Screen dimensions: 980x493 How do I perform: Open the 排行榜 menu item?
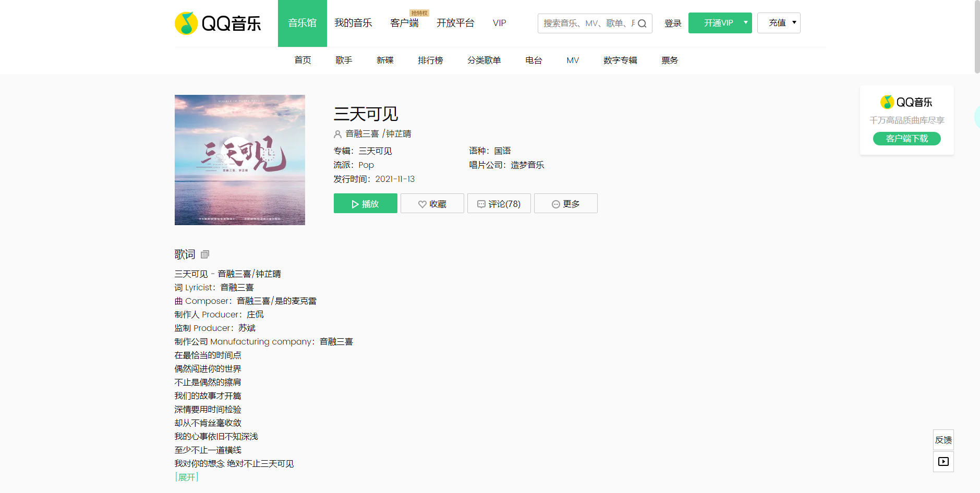tap(430, 60)
